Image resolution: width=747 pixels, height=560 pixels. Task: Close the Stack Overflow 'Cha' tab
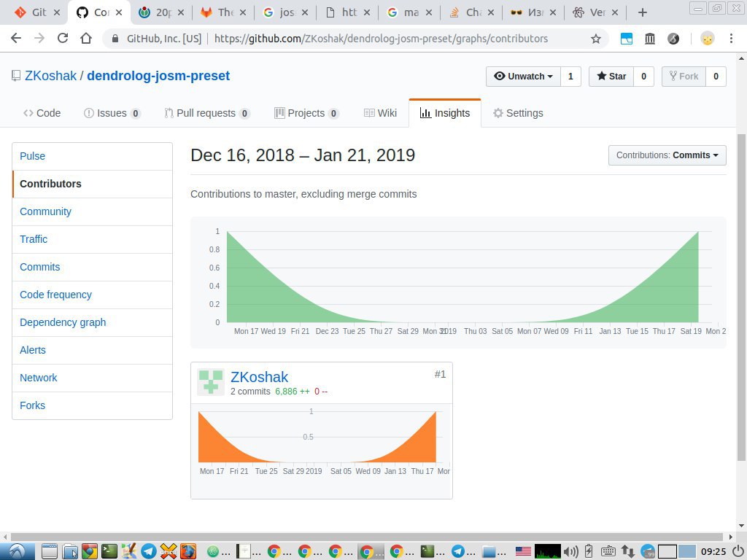click(491, 12)
